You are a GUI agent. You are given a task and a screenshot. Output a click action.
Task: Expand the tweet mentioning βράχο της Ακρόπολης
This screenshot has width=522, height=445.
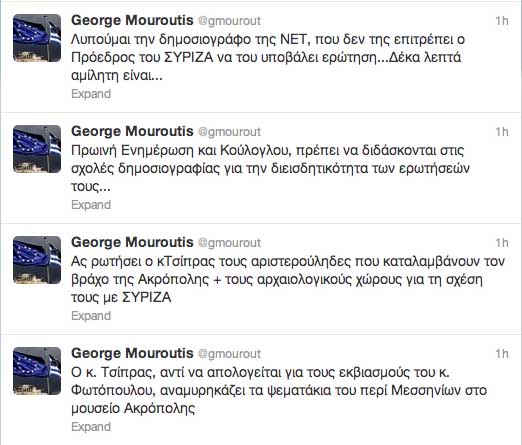[x=91, y=316]
